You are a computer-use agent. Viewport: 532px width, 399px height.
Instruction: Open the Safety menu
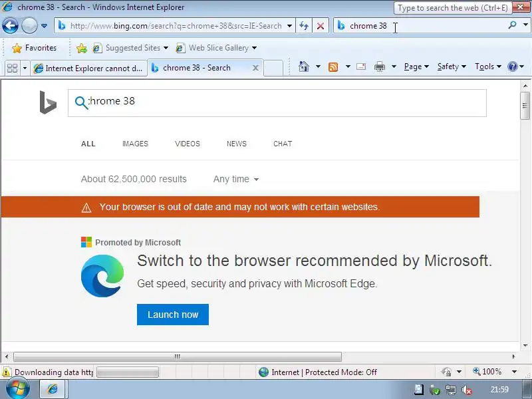(452, 66)
